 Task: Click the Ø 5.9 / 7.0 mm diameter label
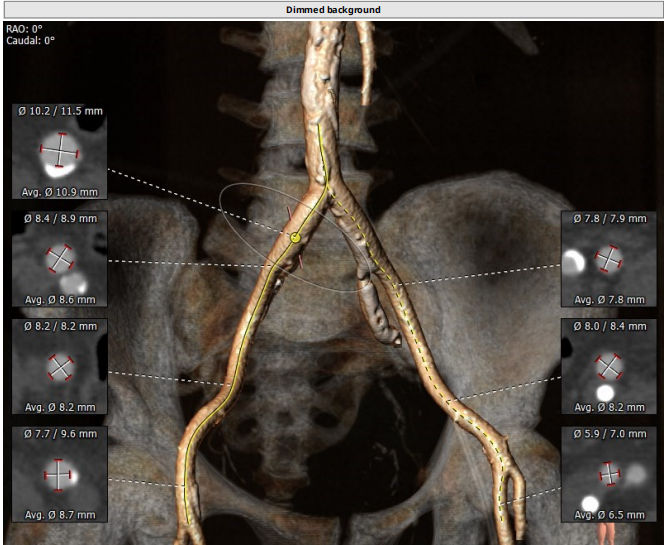(x=608, y=434)
